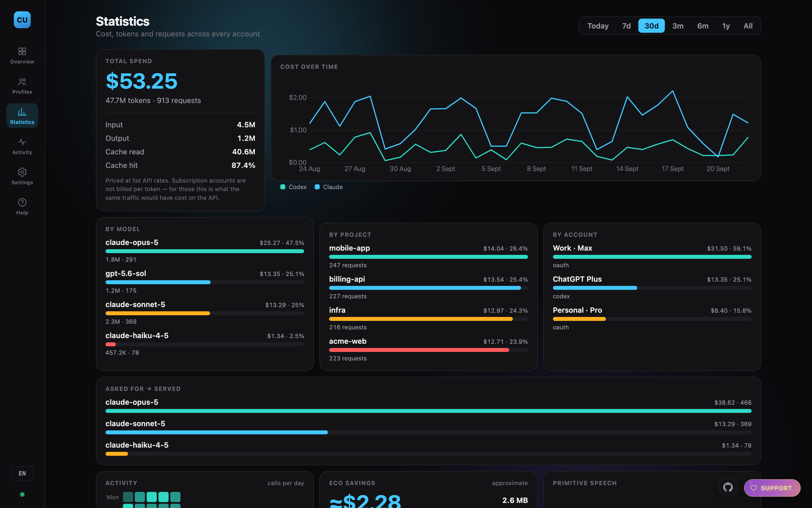Click the claude-sonnet-5 label under By Model

click(135, 305)
